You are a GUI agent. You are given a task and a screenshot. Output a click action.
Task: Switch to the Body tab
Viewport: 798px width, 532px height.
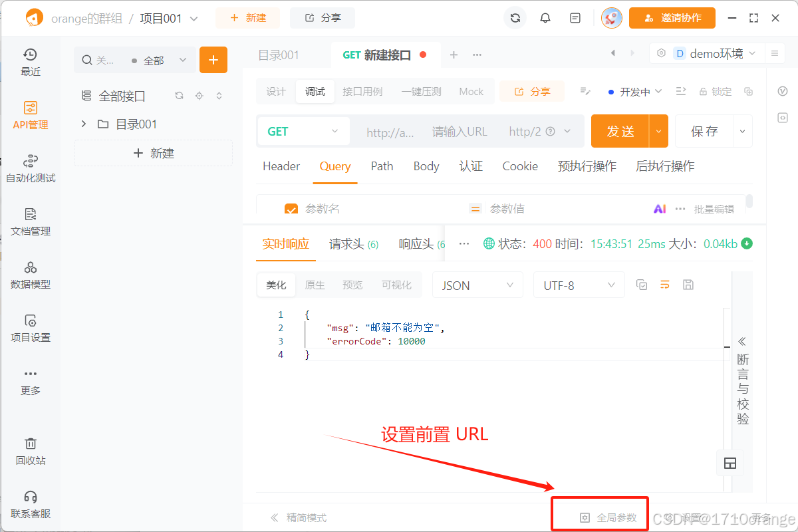426,166
